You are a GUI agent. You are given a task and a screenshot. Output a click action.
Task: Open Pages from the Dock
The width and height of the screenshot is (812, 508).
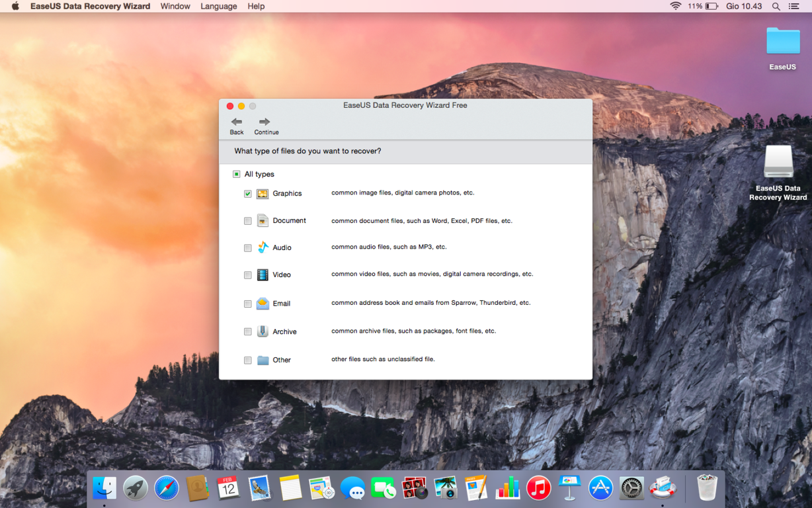(x=476, y=488)
